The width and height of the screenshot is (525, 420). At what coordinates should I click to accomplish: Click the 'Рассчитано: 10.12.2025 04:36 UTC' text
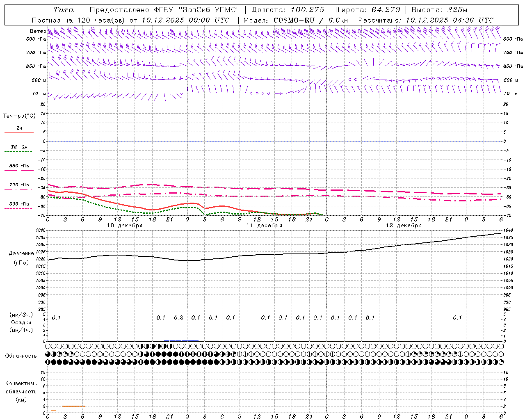pos(426,20)
